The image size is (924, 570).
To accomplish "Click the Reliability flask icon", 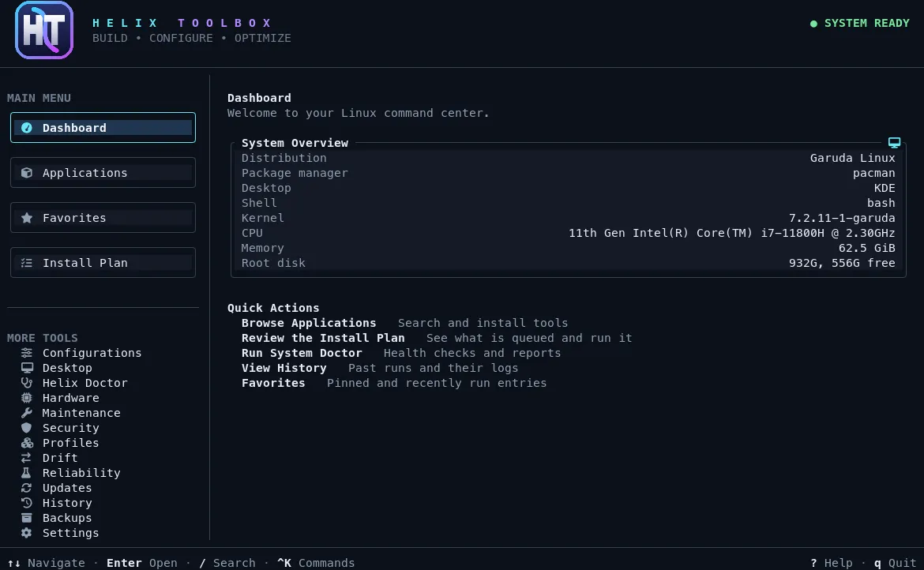I will pyautogui.click(x=27, y=473).
